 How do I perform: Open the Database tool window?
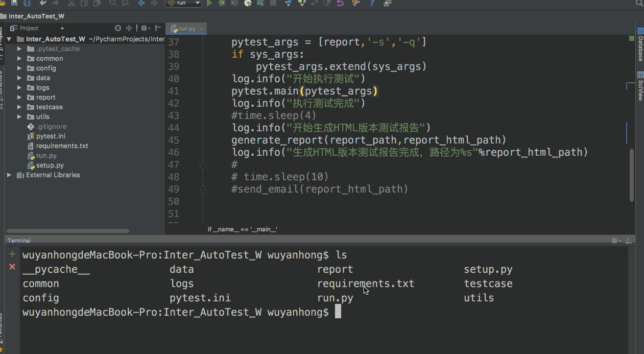[x=640, y=45]
